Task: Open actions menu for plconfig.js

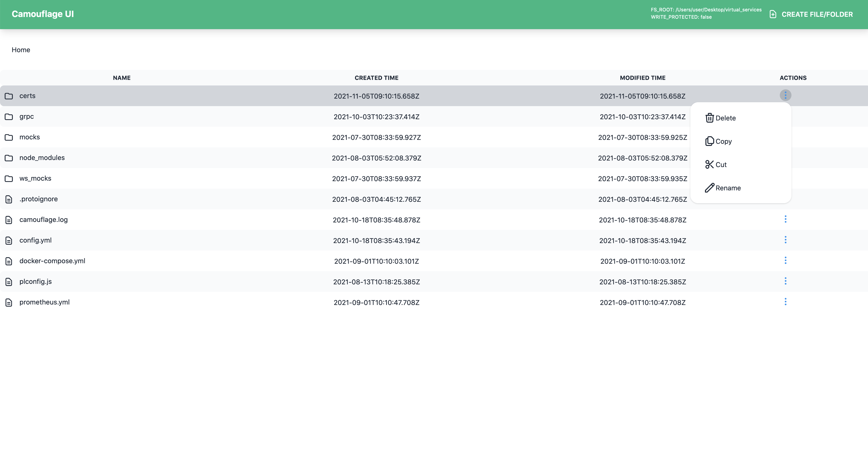Action: click(x=785, y=281)
